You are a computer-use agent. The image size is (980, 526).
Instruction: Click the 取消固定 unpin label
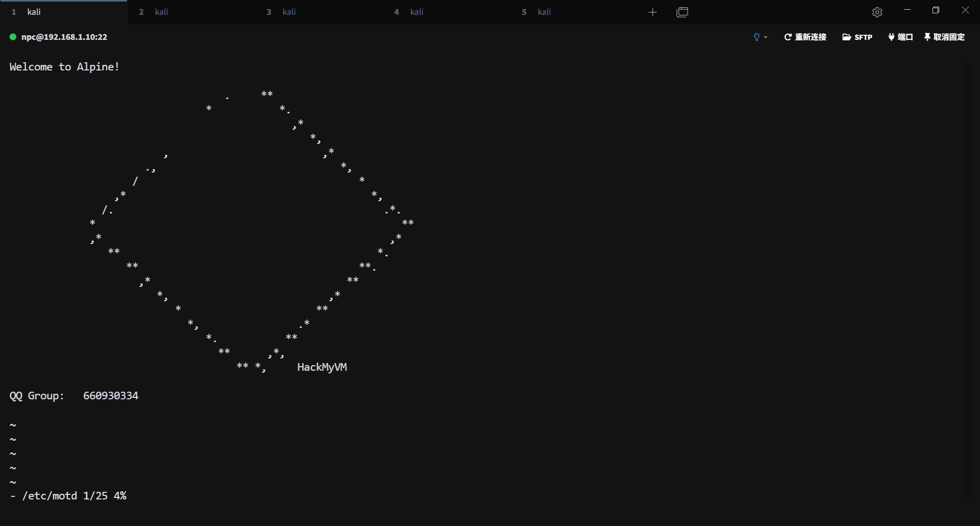[949, 37]
